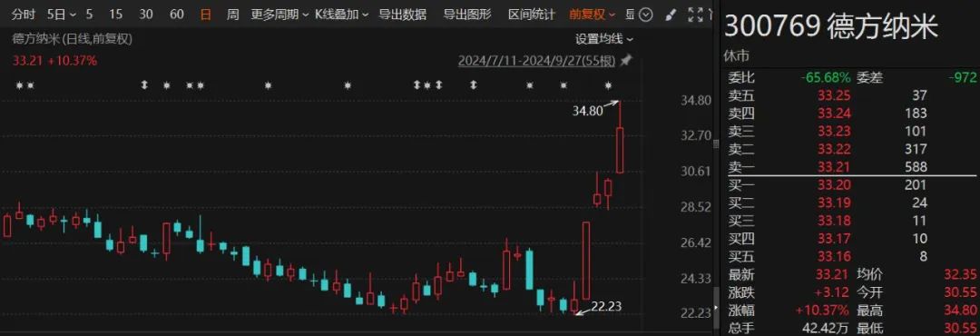This screenshot has width=980, height=336.
Task: Click 委比 value -65.68%
Action: (x=826, y=78)
